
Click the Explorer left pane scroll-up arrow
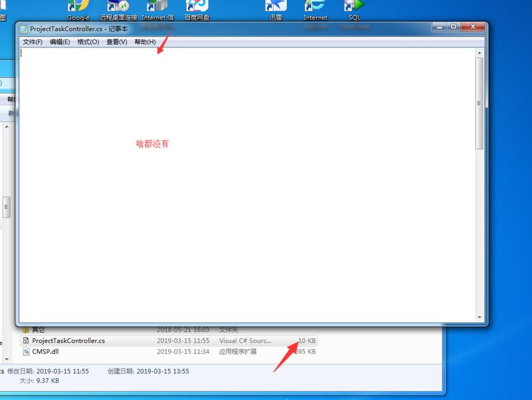coord(6,127)
